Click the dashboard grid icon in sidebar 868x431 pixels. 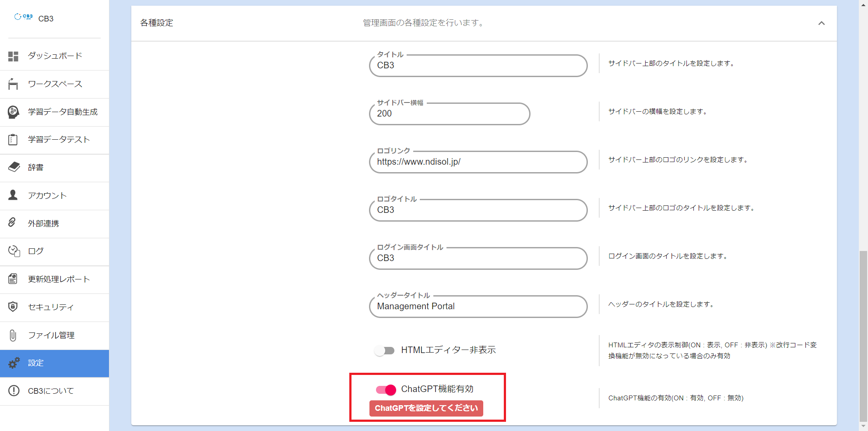[13, 56]
